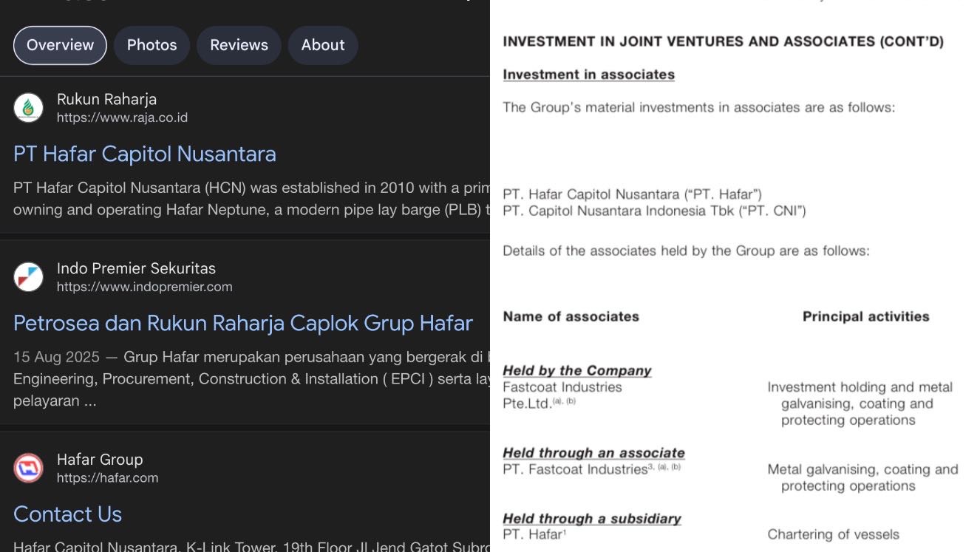
Task: Click the 'Name of associates' column header
Action: click(571, 316)
